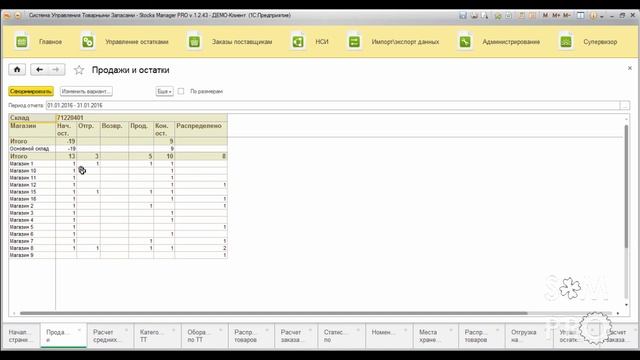This screenshot has height=360, width=640.
Task: Close the Категории ТТ tab
Action: [173, 330]
